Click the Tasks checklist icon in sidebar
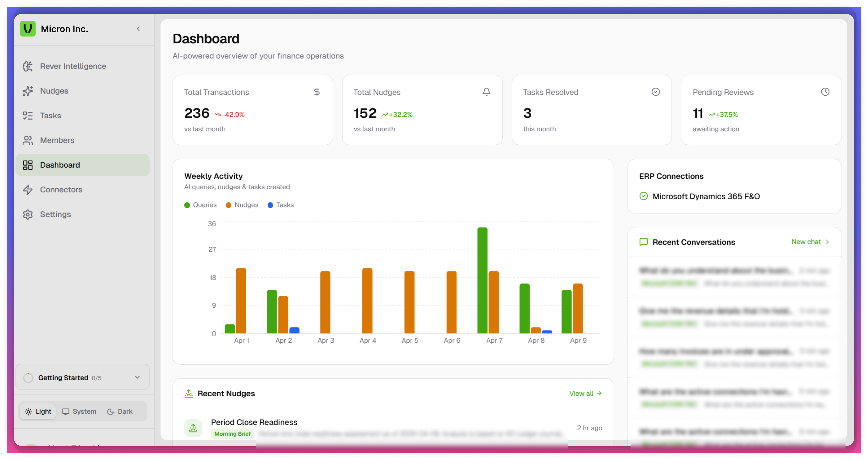Screen dimensions: 868x460 [x=28, y=115]
